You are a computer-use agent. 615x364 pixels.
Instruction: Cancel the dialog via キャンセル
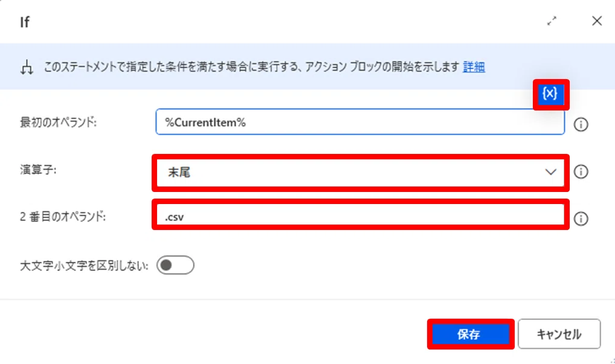coord(559,334)
